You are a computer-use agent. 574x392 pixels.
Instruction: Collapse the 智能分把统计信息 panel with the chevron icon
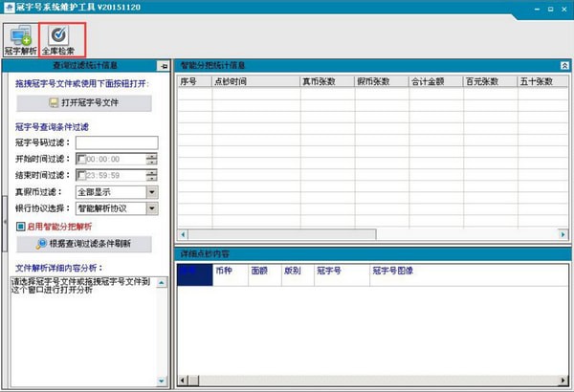(564, 65)
